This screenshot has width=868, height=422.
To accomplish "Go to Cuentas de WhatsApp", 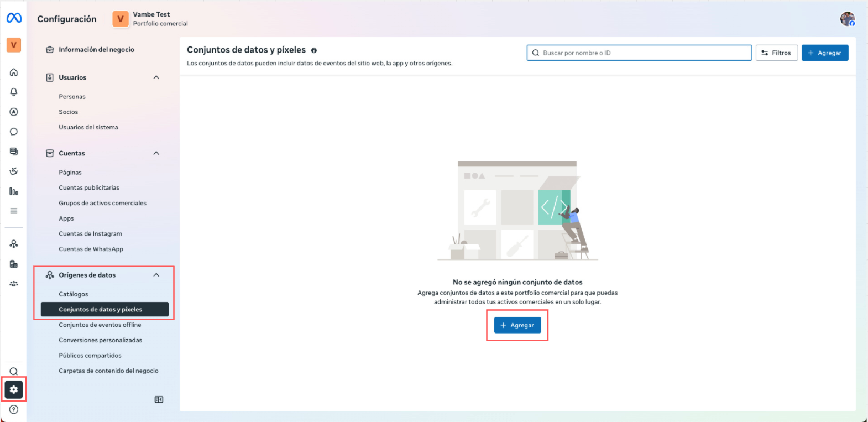I will (91, 249).
